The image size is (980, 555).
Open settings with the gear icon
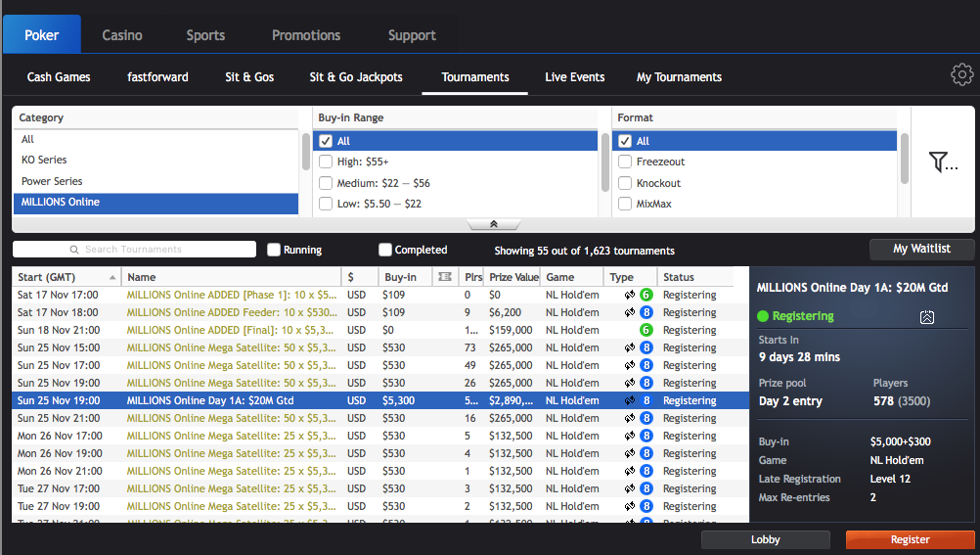click(961, 75)
